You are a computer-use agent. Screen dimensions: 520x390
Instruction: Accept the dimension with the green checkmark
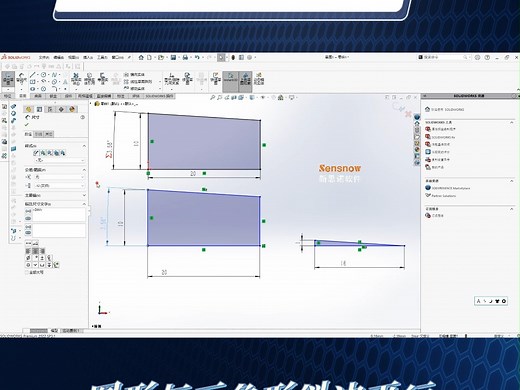[27, 125]
